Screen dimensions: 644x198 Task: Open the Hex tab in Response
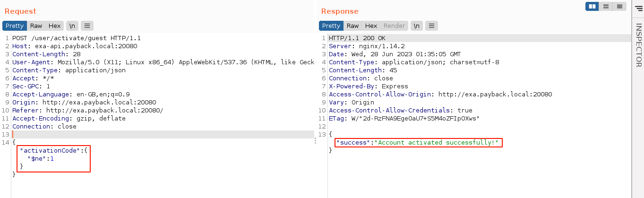coord(371,26)
